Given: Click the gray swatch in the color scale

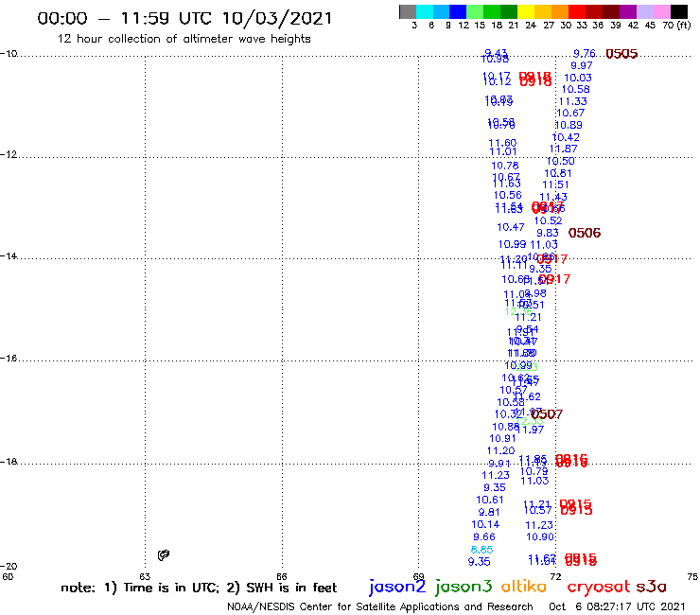Looking at the screenshot, I should click(408, 11).
